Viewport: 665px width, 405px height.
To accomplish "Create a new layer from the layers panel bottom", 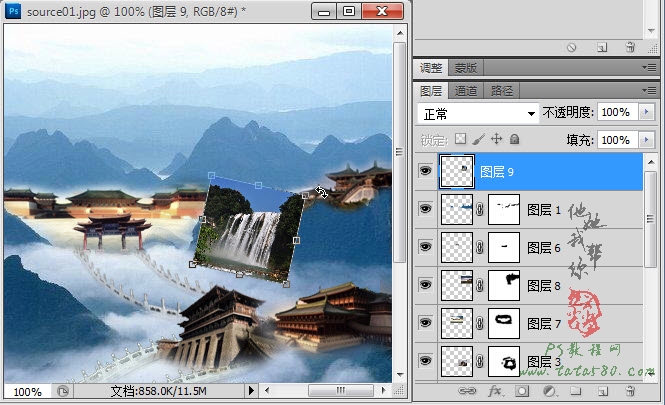I will [603, 391].
